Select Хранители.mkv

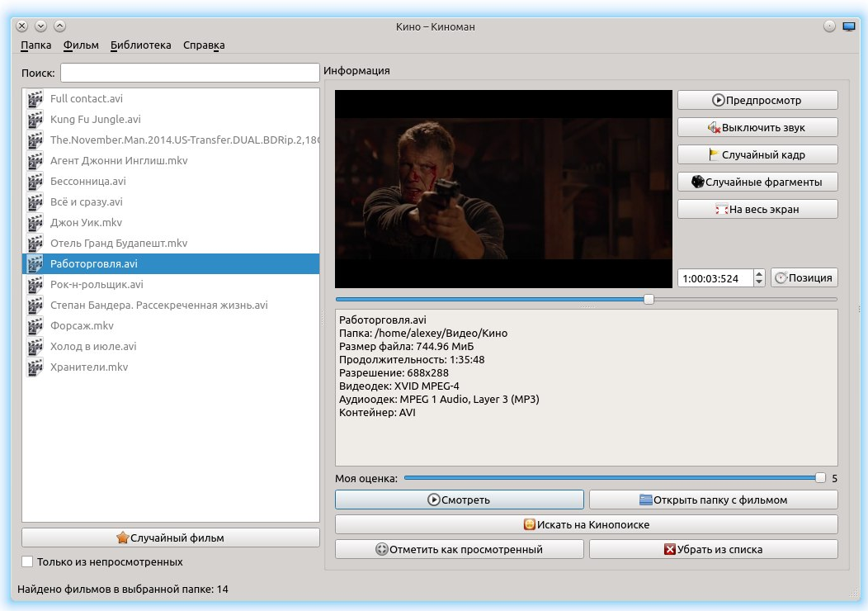(x=171, y=367)
